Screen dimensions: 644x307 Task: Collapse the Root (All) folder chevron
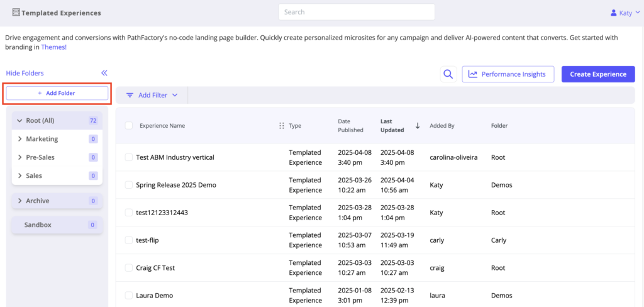coord(19,121)
